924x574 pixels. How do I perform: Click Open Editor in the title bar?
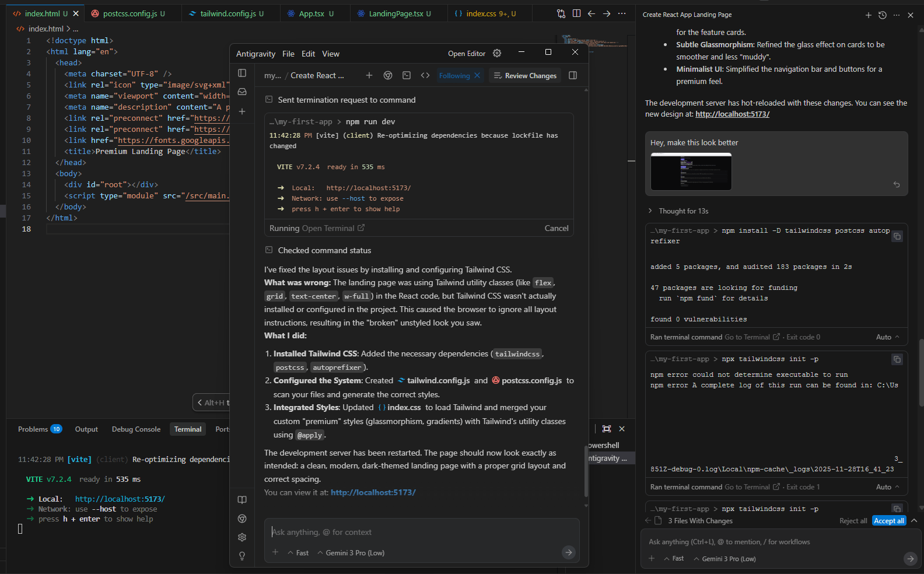point(467,54)
